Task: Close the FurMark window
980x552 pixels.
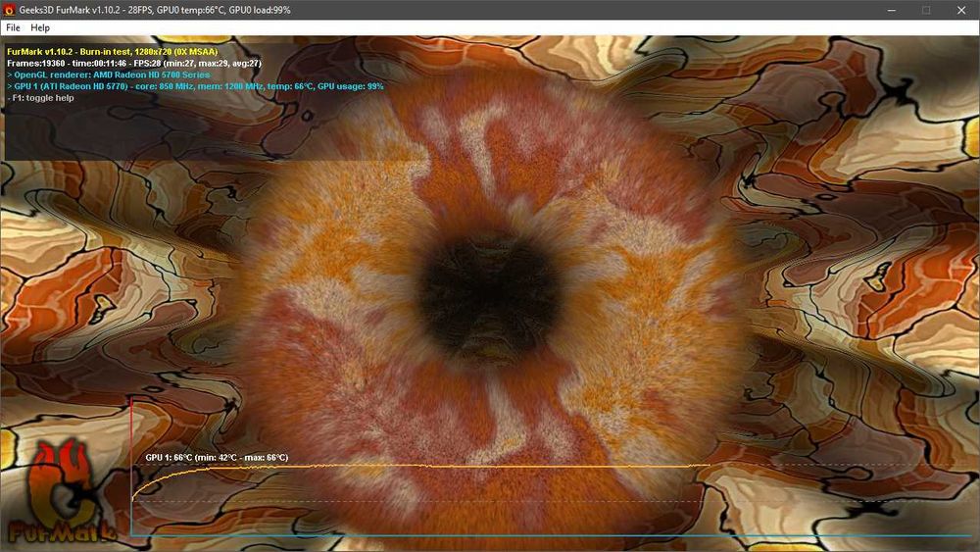Action: [961, 10]
